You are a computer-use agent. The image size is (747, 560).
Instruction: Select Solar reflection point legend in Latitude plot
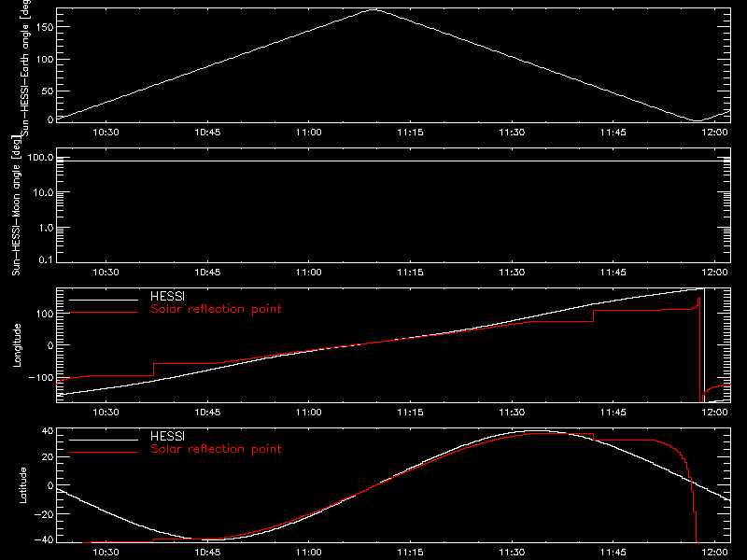tap(216, 449)
